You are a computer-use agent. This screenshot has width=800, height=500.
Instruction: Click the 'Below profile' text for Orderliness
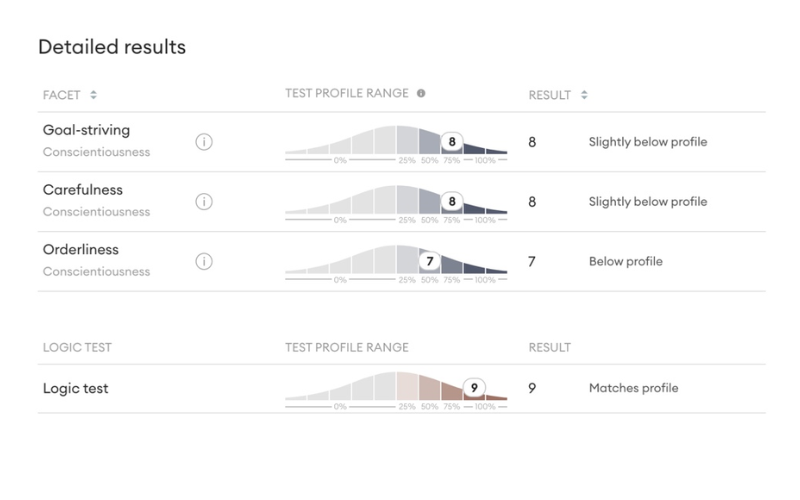pos(625,262)
